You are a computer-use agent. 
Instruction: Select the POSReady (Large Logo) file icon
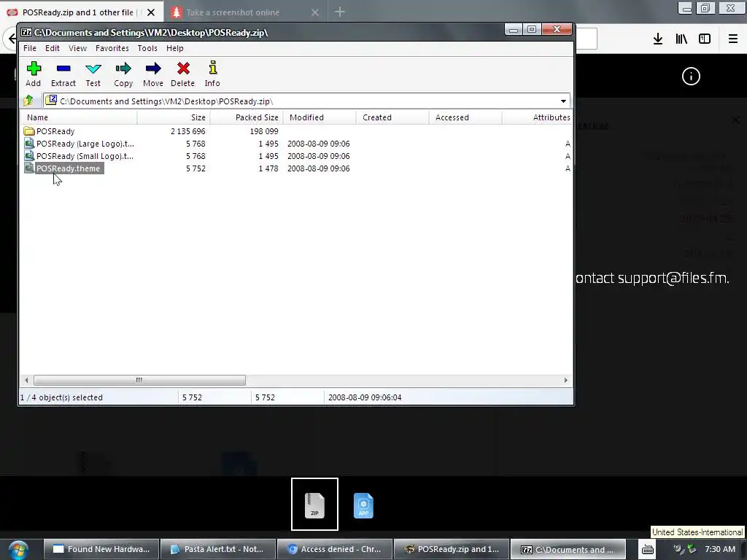[29, 144]
